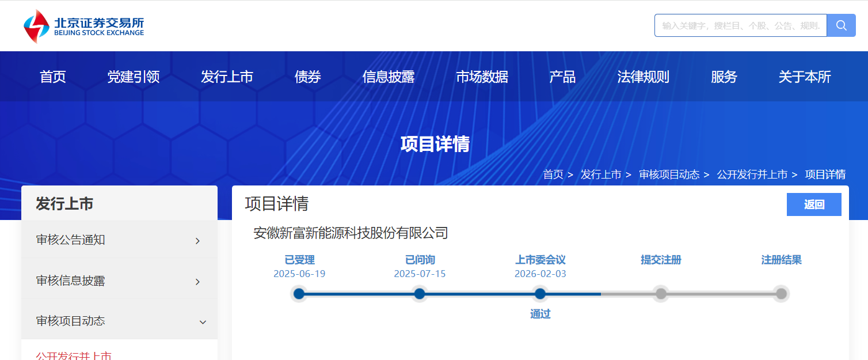Expand the 审核信息披露 chevron arrow
868x360 pixels.
pyautogui.click(x=197, y=282)
